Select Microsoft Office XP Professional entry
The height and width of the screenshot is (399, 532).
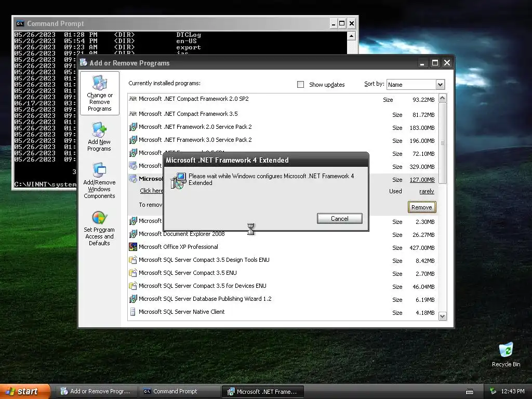click(x=283, y=247)
